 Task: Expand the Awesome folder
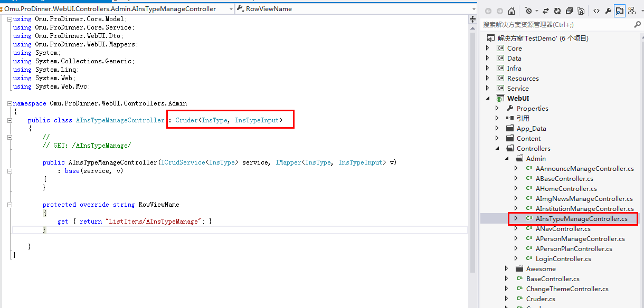(x=507, y=268)
